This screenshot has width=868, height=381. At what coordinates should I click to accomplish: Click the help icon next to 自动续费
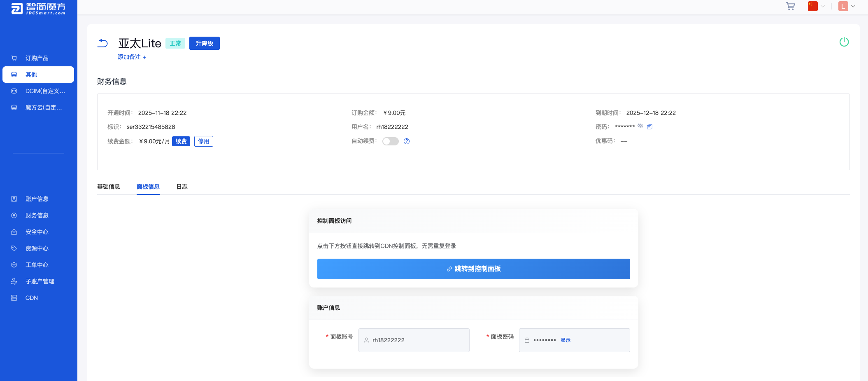407,141
